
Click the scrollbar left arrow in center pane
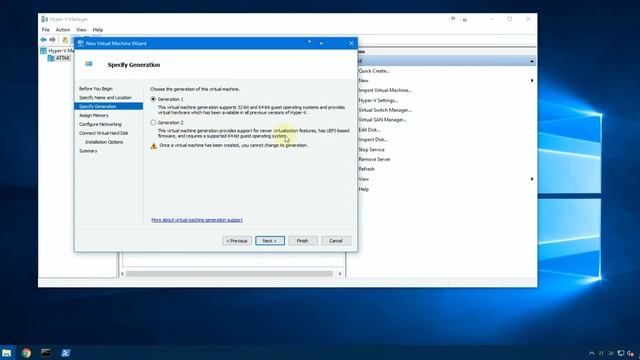122,274
